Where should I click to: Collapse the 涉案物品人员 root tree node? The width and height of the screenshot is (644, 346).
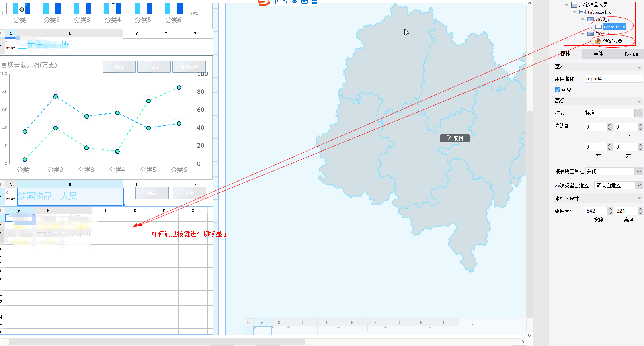566,5
